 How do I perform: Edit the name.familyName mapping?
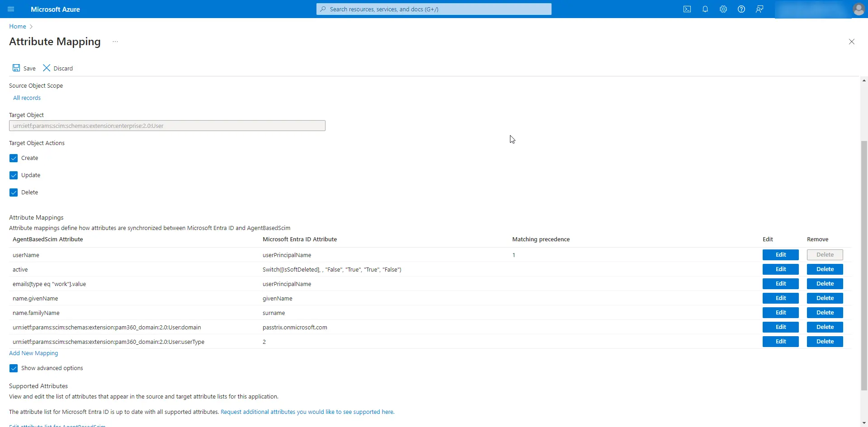point(781,313)
